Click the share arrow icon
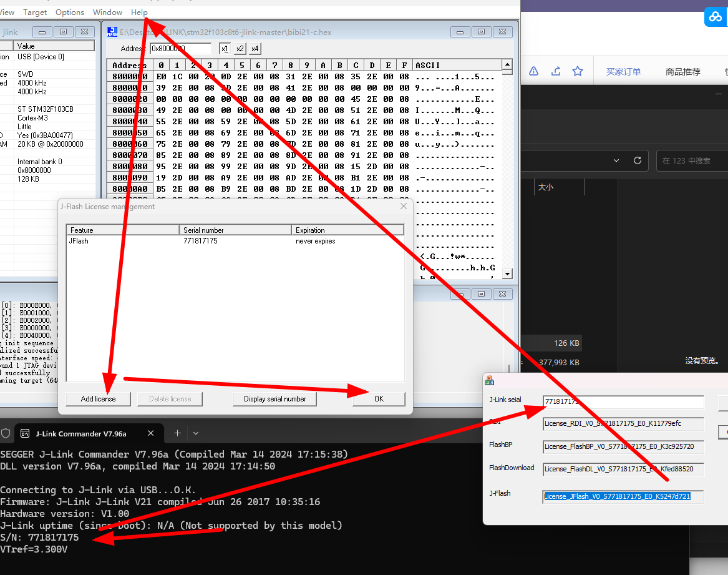 (x=555, y=71)
